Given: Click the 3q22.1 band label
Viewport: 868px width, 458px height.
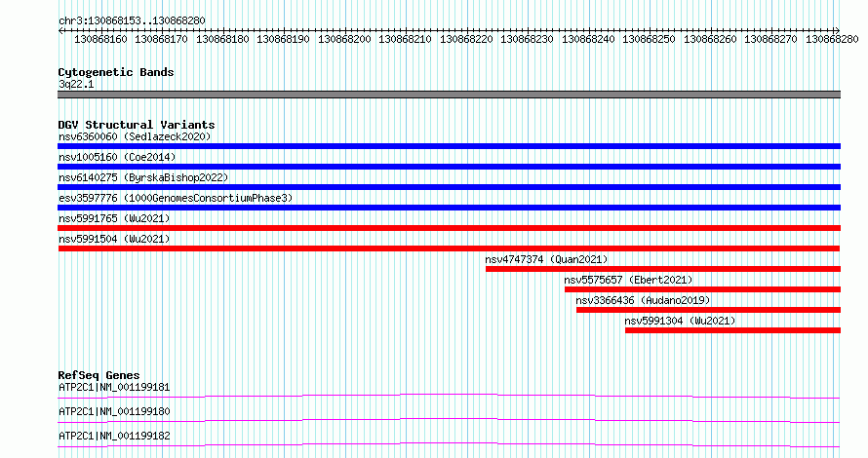Looking at the screenshot, I should 76,84.
